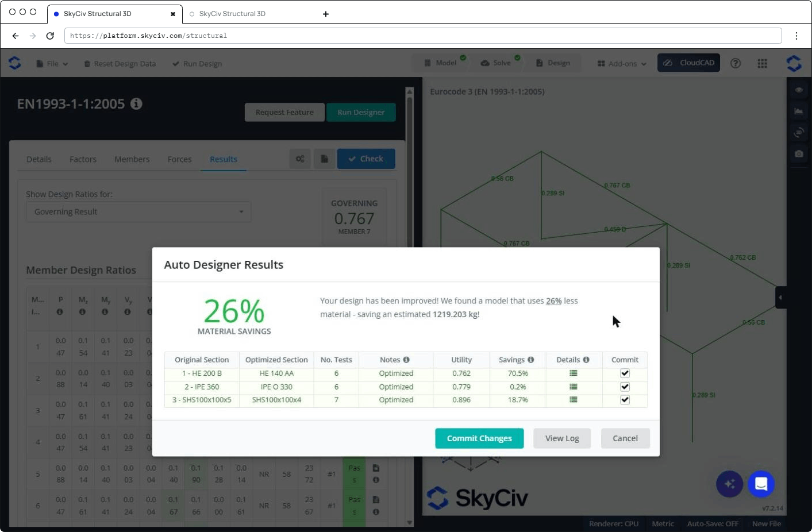The image size is (812, 532).
Task: Click the browser address bar
Action: pyautogui.click(x=423, y=36)
